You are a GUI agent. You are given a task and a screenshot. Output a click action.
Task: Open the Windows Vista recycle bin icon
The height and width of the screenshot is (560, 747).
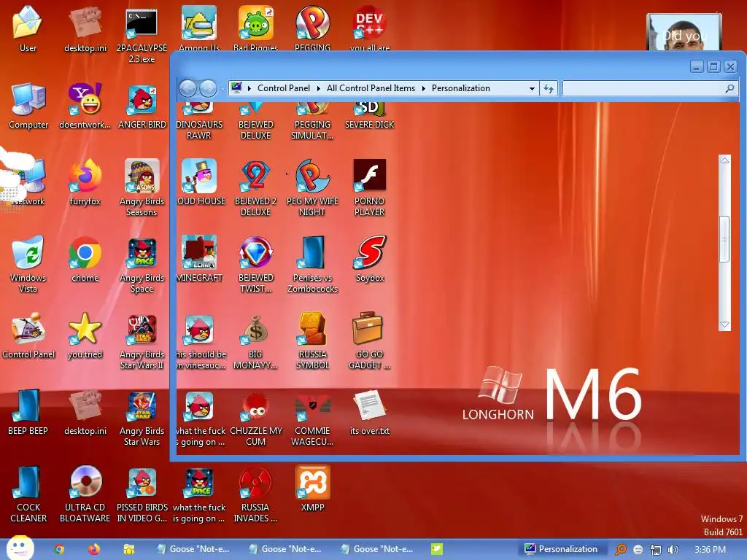[28, 264]
